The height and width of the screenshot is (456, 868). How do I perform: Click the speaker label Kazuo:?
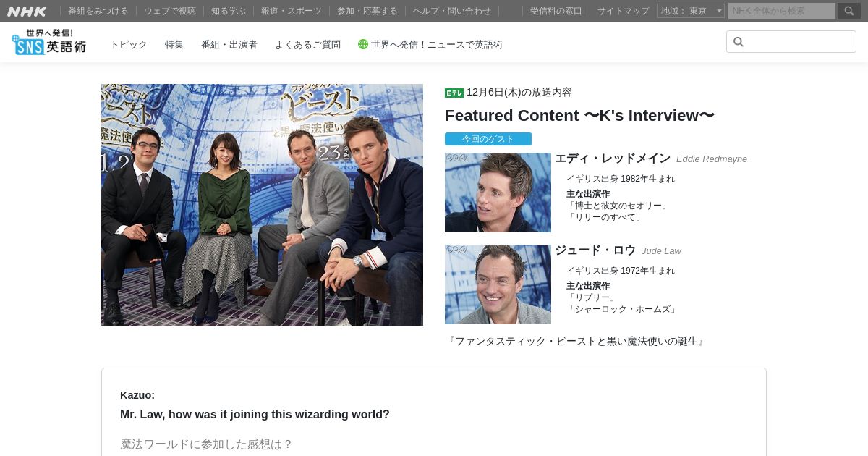click(x=137, y=395)
